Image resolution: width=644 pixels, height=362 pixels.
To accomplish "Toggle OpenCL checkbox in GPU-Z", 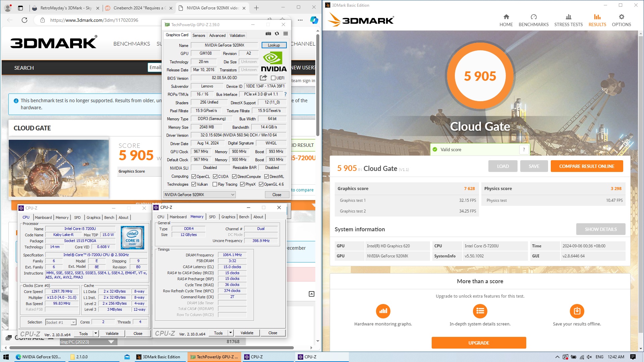I will point(194,177).
